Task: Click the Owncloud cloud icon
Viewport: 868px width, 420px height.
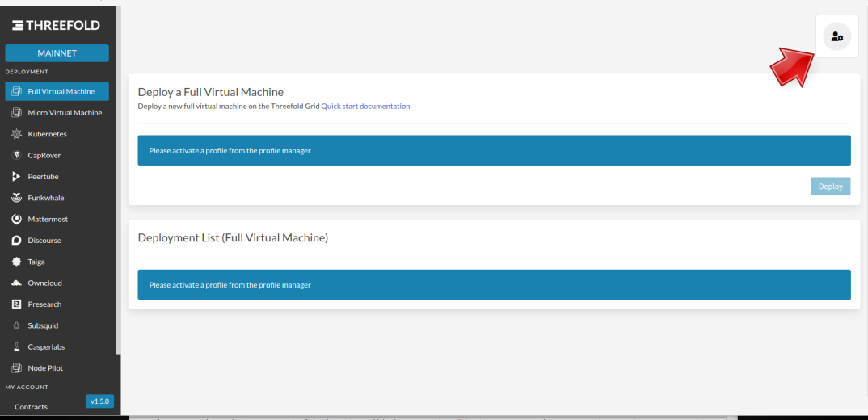Action: [x=17, y=283]
